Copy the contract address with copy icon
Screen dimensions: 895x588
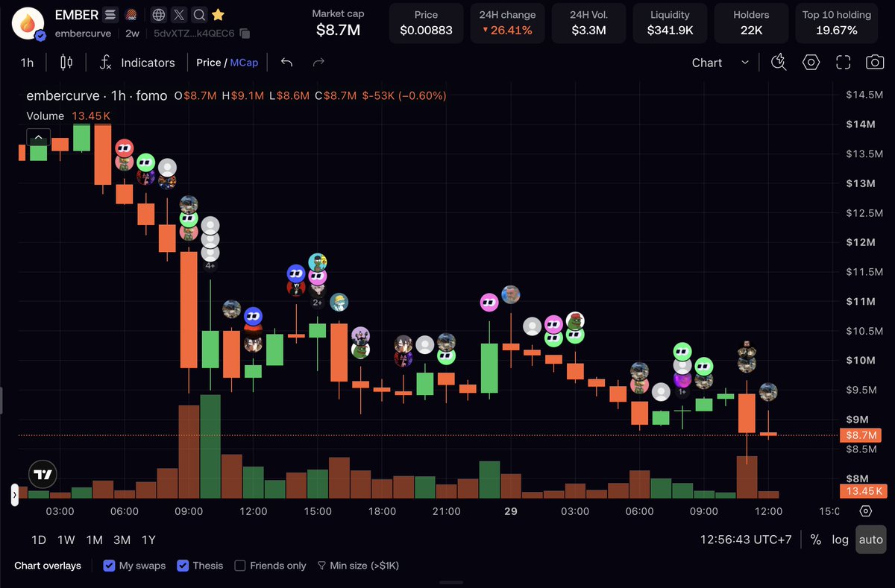pos(245,34)
